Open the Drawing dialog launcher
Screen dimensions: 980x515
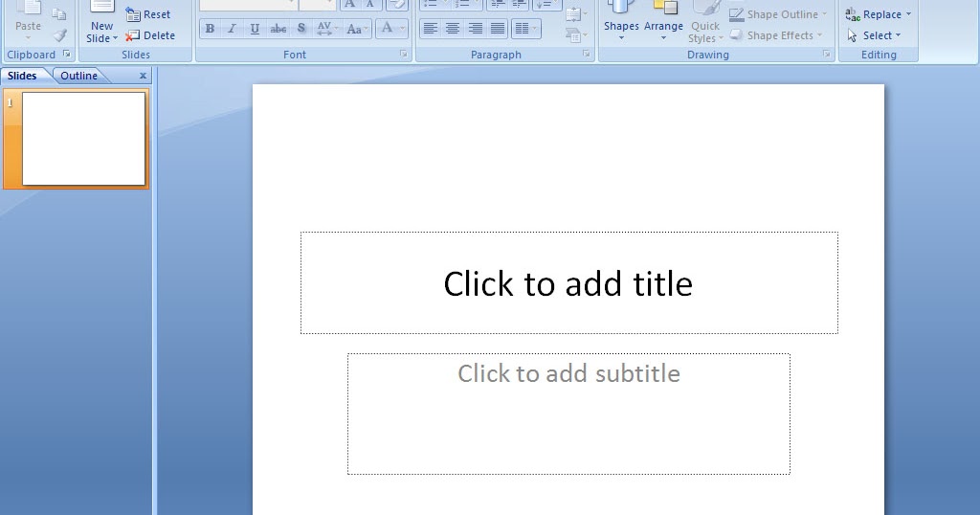[826, 55]
